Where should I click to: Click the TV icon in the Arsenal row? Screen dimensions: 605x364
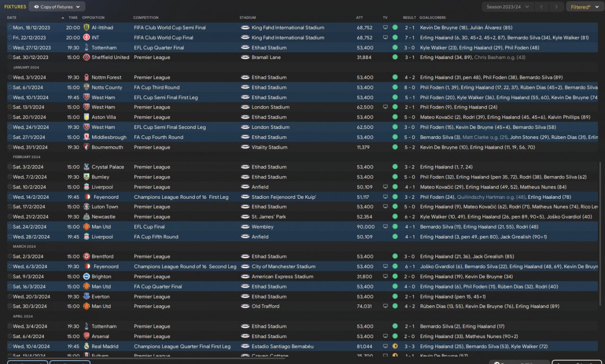[385, 337]
